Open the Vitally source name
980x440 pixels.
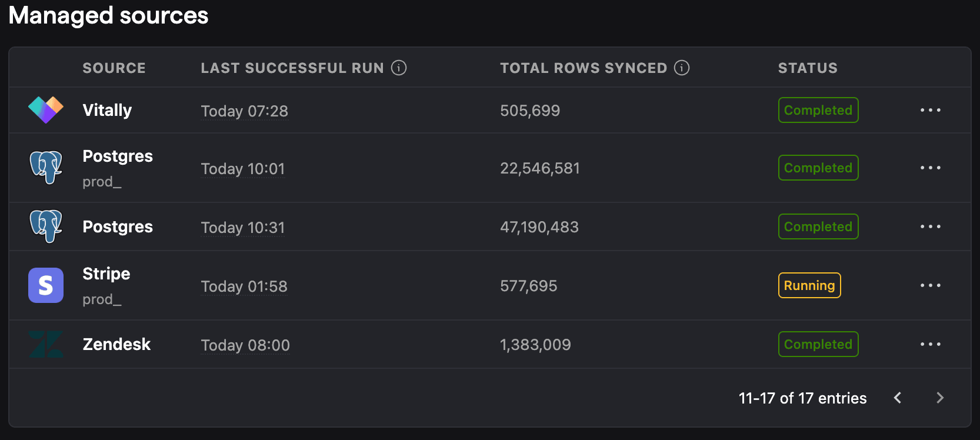click(107, 110)
